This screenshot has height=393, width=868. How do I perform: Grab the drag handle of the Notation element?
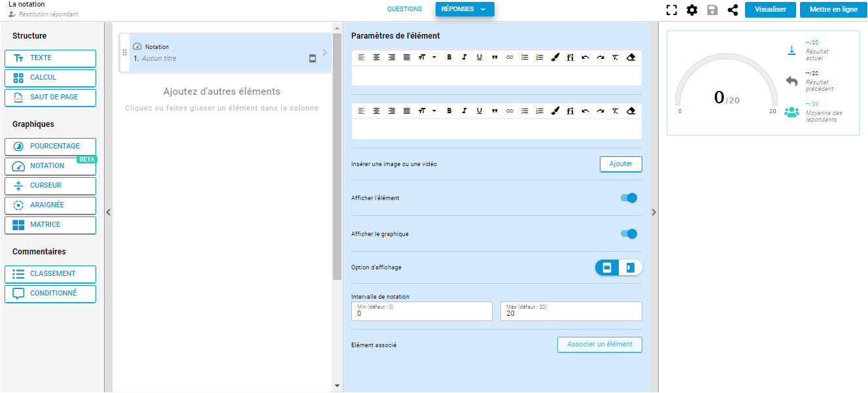pos(125,52)
